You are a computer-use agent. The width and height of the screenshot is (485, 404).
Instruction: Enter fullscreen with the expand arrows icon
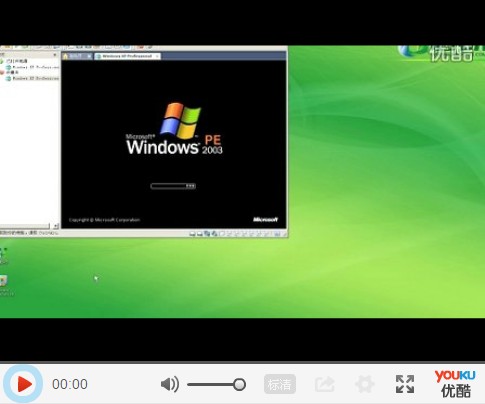405,384
